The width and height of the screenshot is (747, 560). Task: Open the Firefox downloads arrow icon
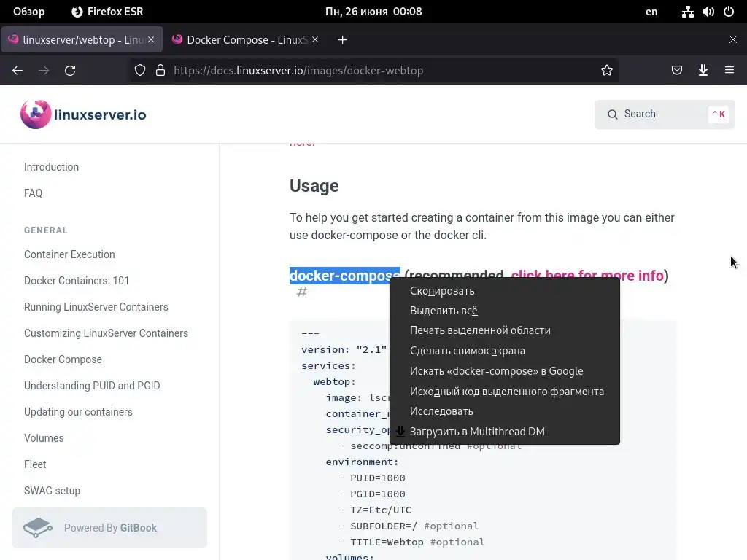click(703, 71)
